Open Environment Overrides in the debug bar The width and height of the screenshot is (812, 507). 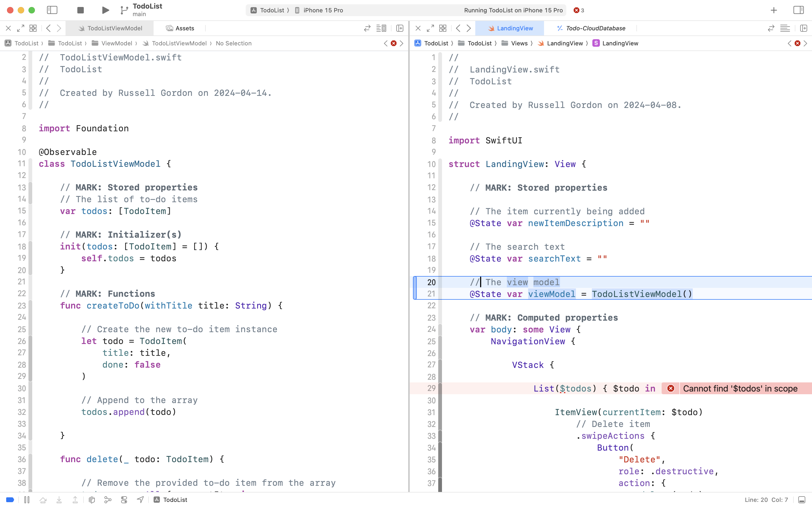(124, 499)
